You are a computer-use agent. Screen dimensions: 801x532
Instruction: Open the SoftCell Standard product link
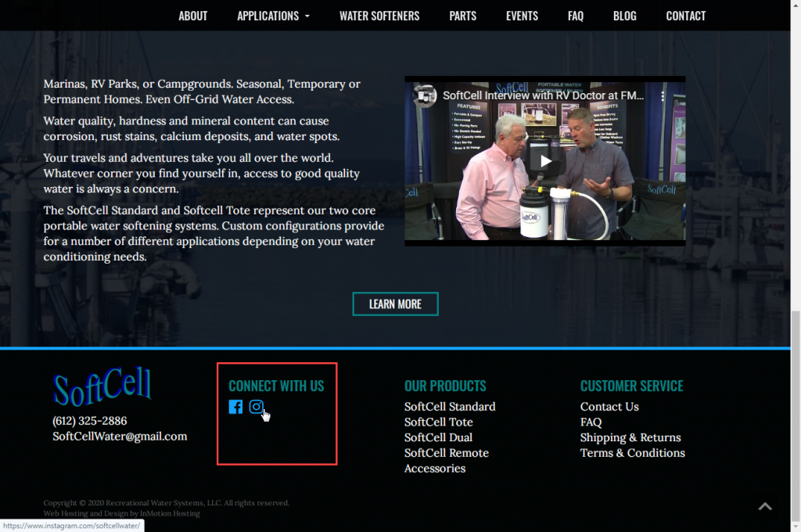tap(450, 407)
